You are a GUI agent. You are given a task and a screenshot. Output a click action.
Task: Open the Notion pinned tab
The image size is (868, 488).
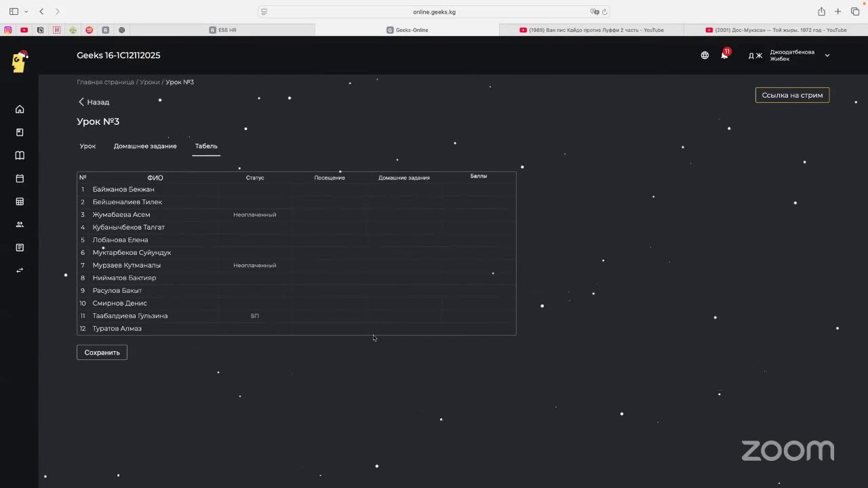click(41, 30)
